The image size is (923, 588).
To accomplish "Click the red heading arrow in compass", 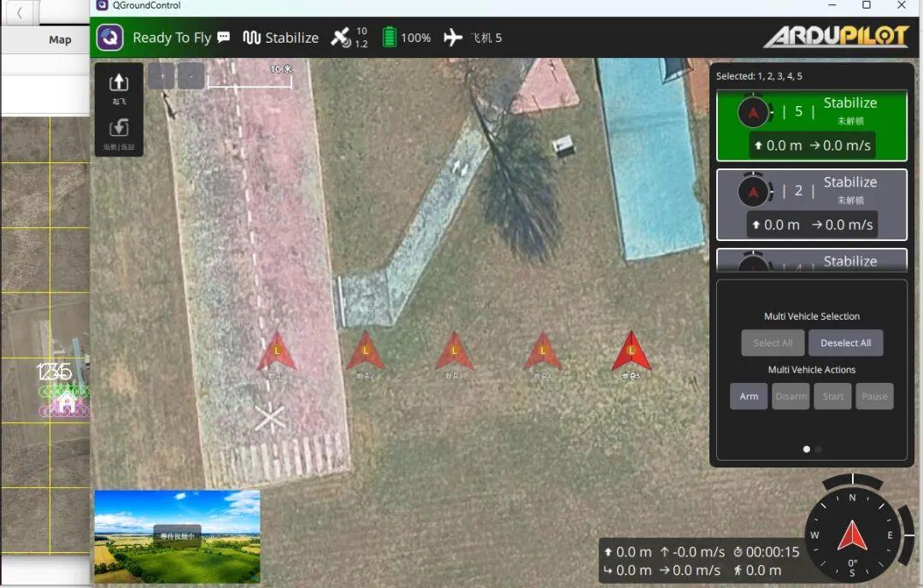I will 852,535.
